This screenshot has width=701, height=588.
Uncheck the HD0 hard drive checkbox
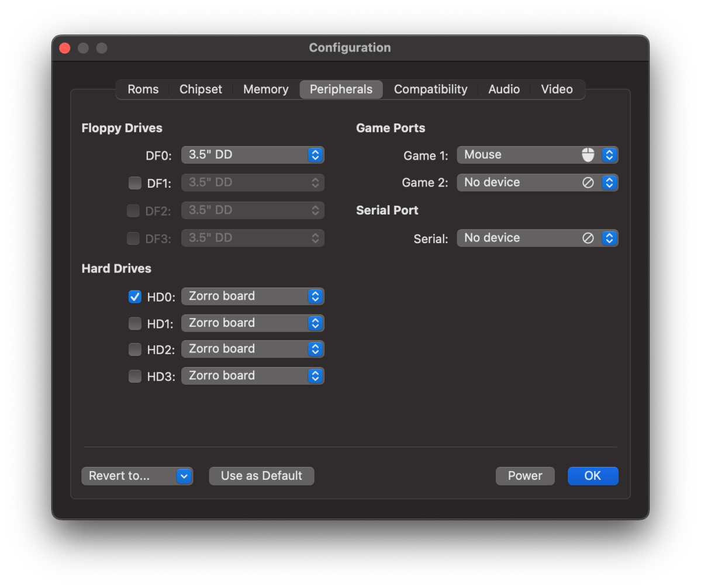pyautogui.click(x=134, y=297)
